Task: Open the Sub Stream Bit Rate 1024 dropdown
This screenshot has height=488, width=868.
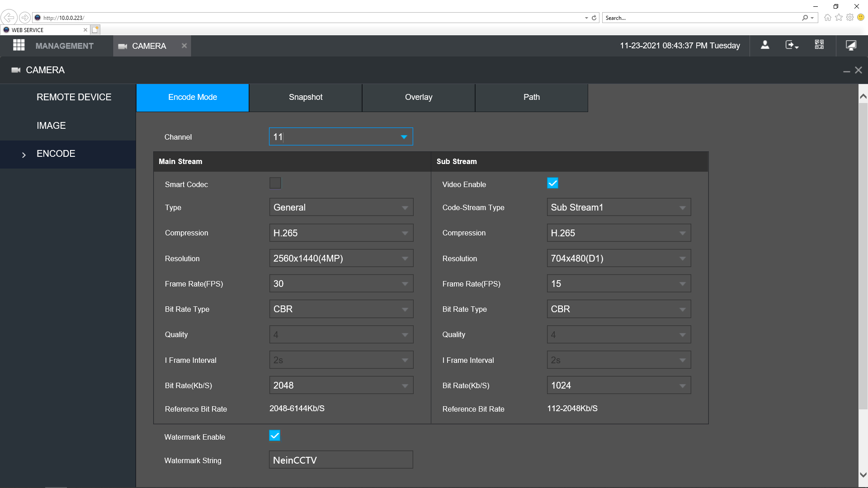Action: [619, 385]
